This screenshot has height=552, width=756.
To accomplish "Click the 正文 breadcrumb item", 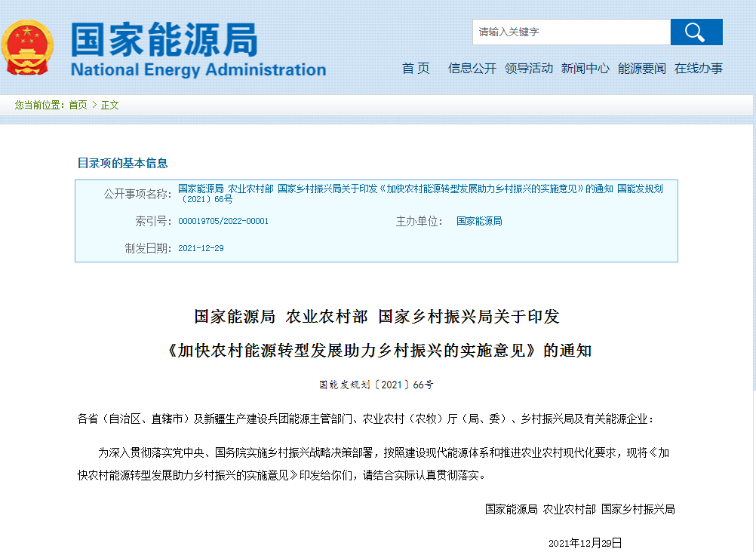I will click(x=110, y=105).
